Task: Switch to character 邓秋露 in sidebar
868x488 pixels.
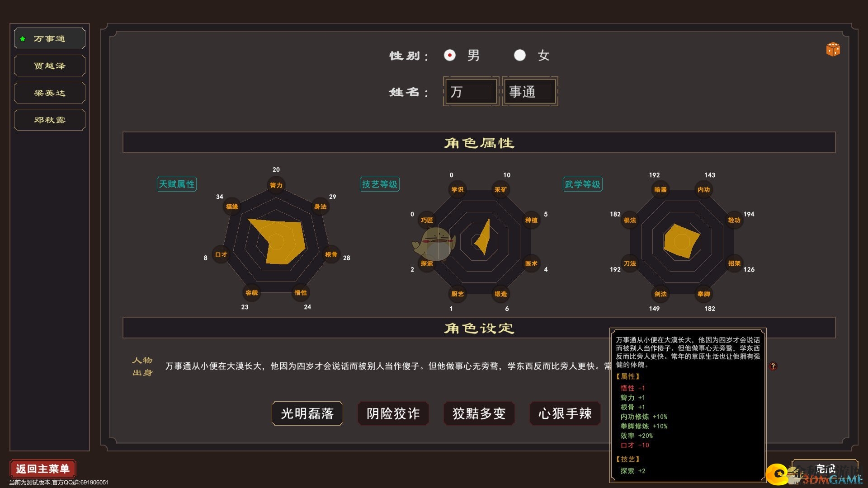Action: 50,120
